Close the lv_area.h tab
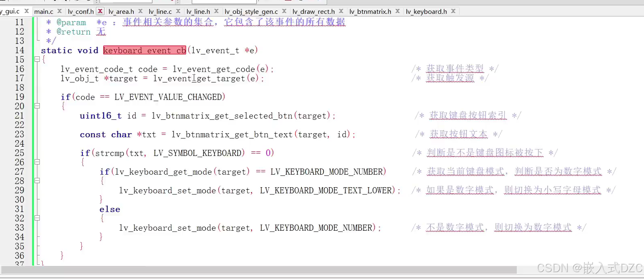644x279 pixels. click(141, 11)
